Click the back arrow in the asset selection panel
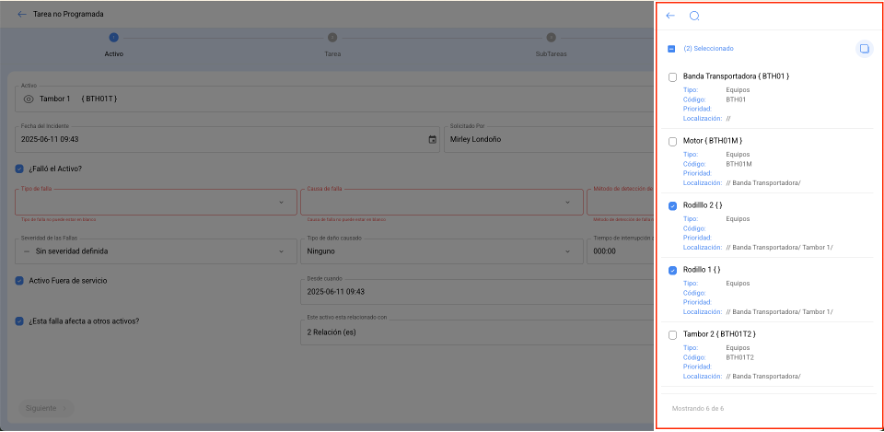This screenshot has width=884, height=432. click(x=670, y=16)
